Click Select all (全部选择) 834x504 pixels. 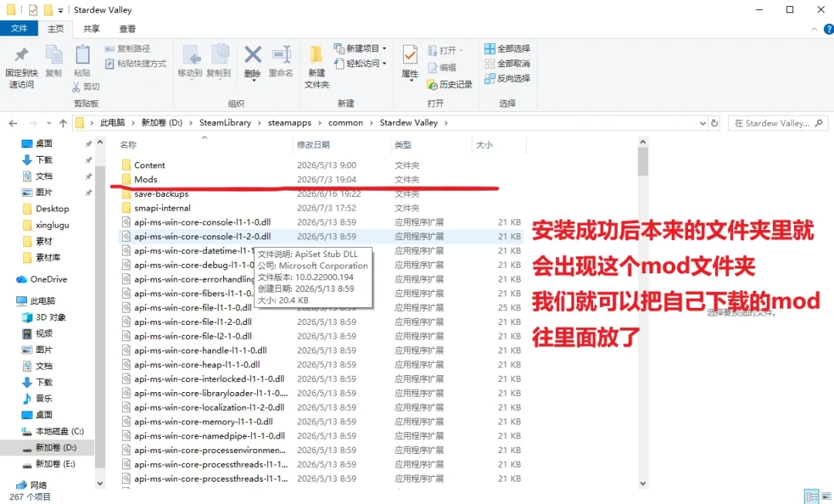pos(507,49)
